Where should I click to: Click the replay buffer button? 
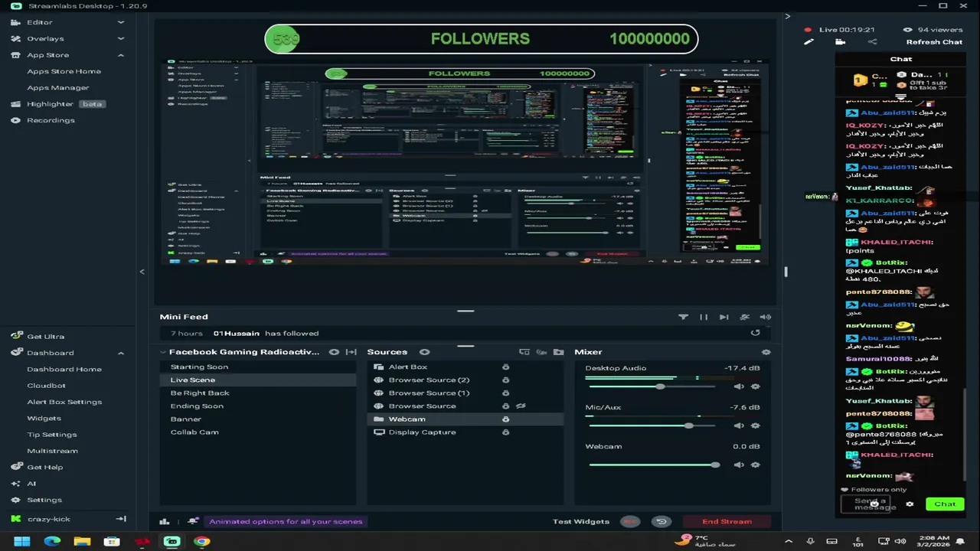click(661, 522)
